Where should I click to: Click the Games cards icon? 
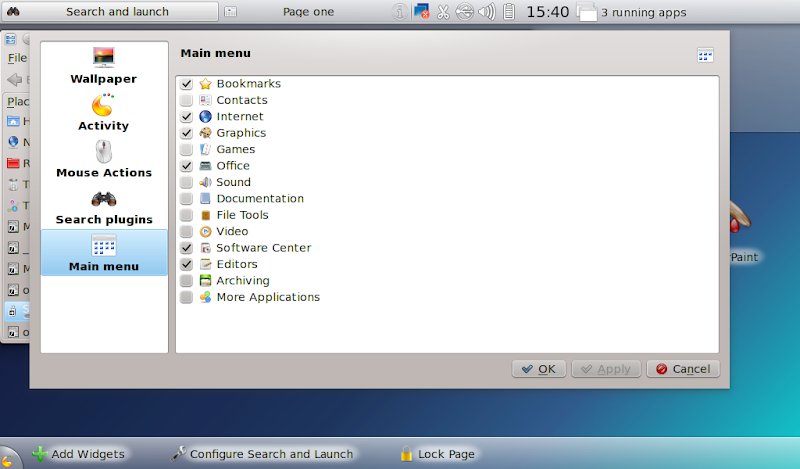pyautogui.click(x=205, y=149)
